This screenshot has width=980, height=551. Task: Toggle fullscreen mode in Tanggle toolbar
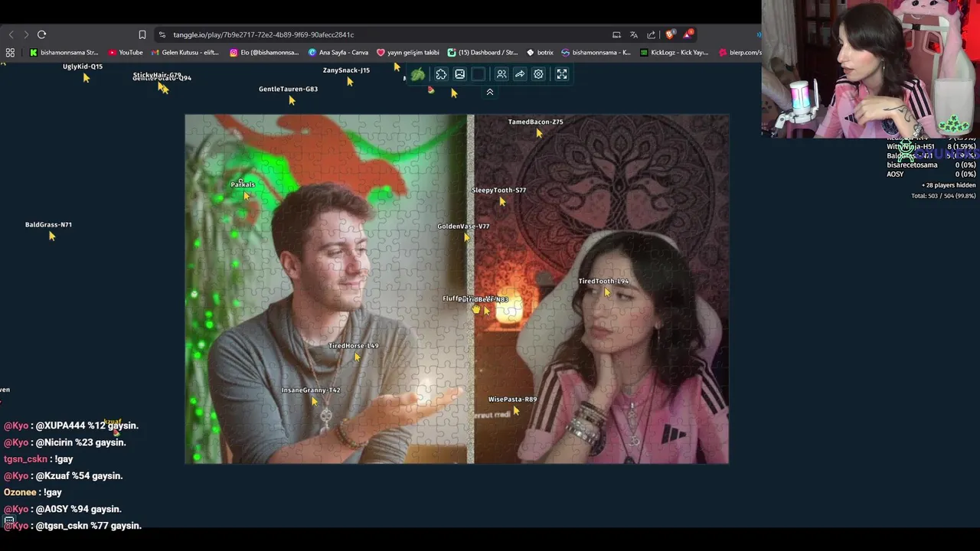pos(562,74)
